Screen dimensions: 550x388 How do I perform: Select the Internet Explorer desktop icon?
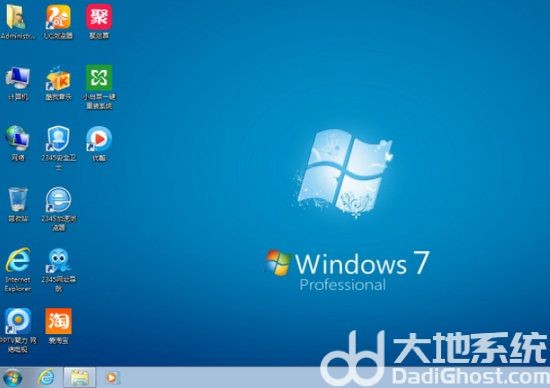18,260
